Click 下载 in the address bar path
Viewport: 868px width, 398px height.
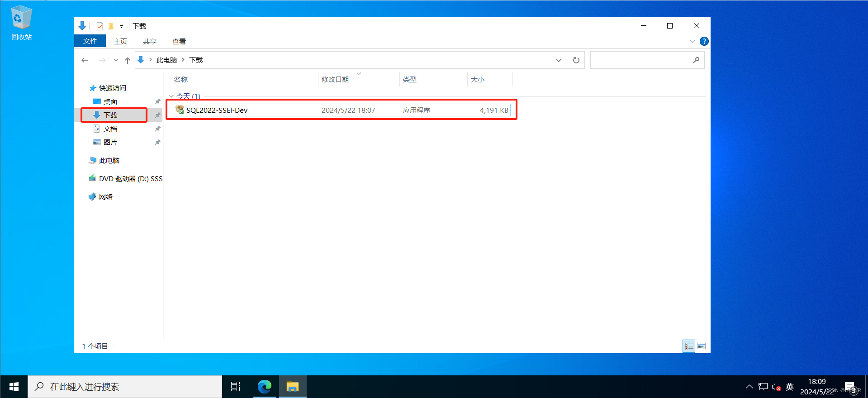(196, 60)
